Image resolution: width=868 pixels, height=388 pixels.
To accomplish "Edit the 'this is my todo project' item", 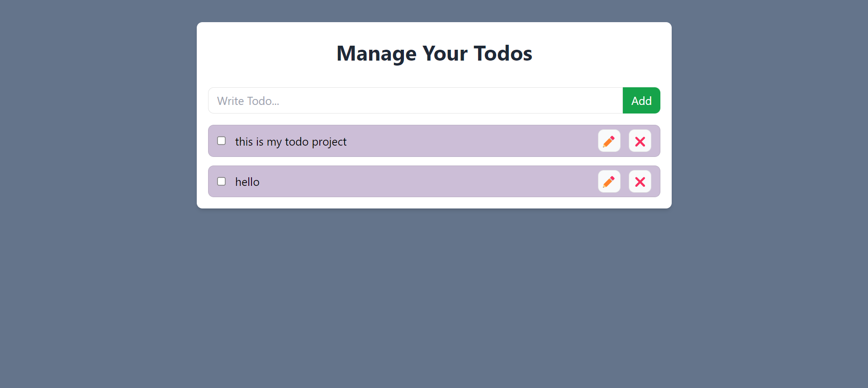I will tap(609, 141).
